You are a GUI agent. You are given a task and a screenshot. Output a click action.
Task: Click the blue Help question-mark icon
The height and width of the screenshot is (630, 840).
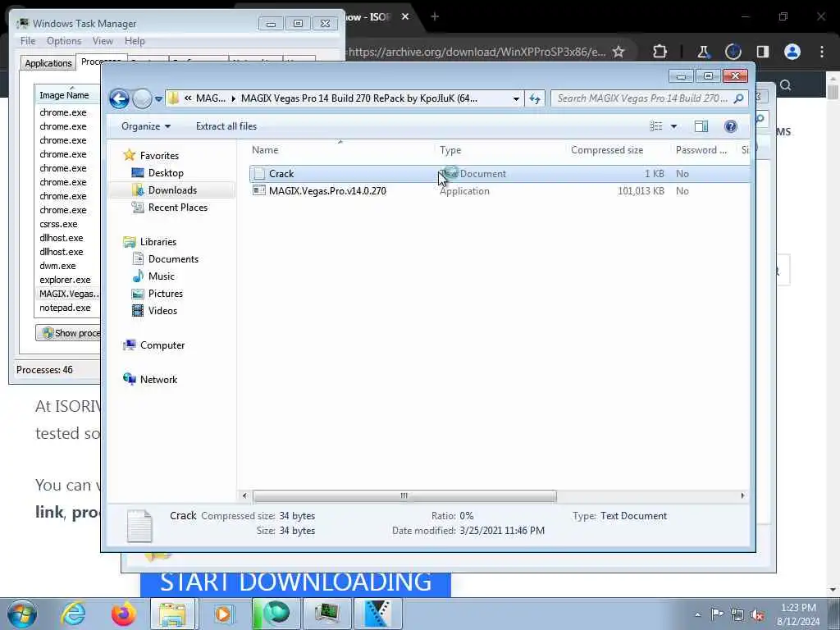pyautogui.click(x=731, y=126)
